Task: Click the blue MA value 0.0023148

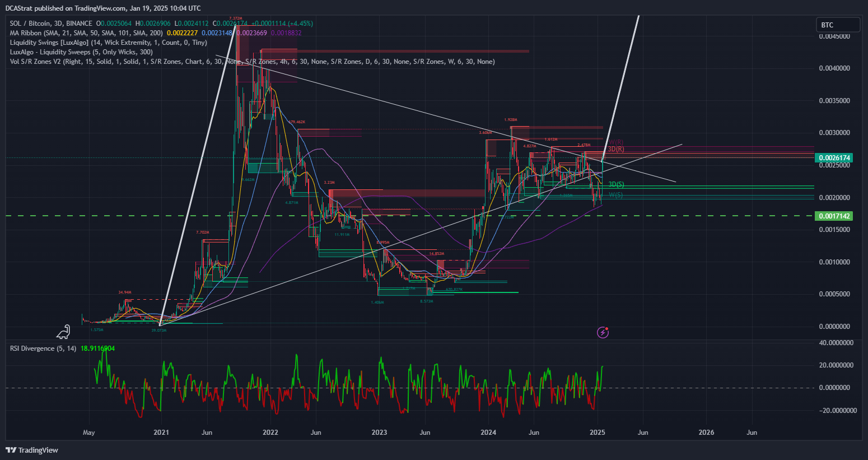Action: 217,33
